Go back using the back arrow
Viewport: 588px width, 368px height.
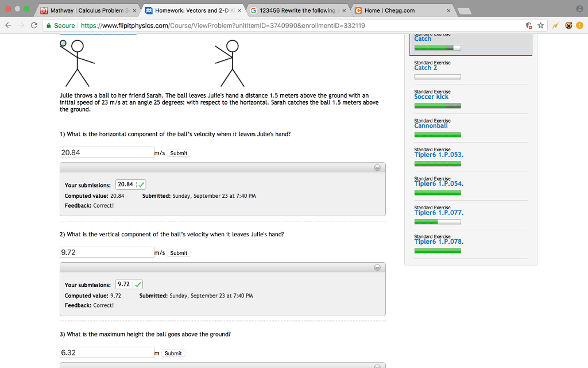(x=7, y=26)
